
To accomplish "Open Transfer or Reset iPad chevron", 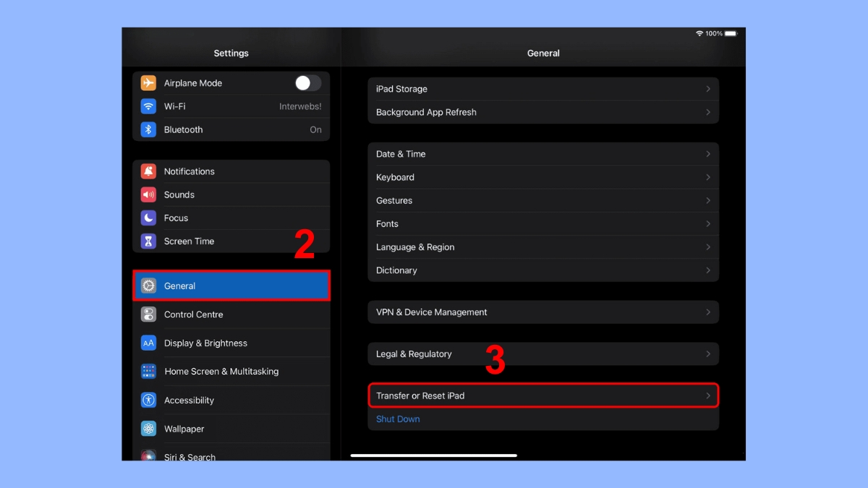I will (708, 395).
